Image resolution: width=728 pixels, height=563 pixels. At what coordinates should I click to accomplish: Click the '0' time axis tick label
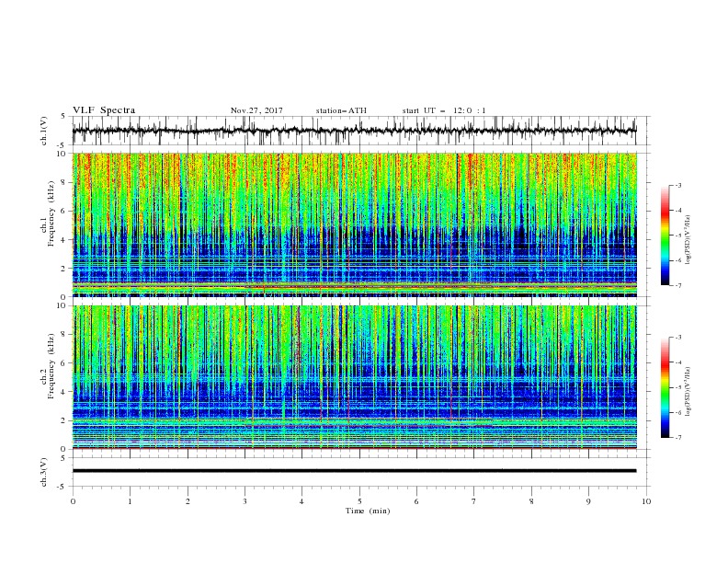click(73, 501)
